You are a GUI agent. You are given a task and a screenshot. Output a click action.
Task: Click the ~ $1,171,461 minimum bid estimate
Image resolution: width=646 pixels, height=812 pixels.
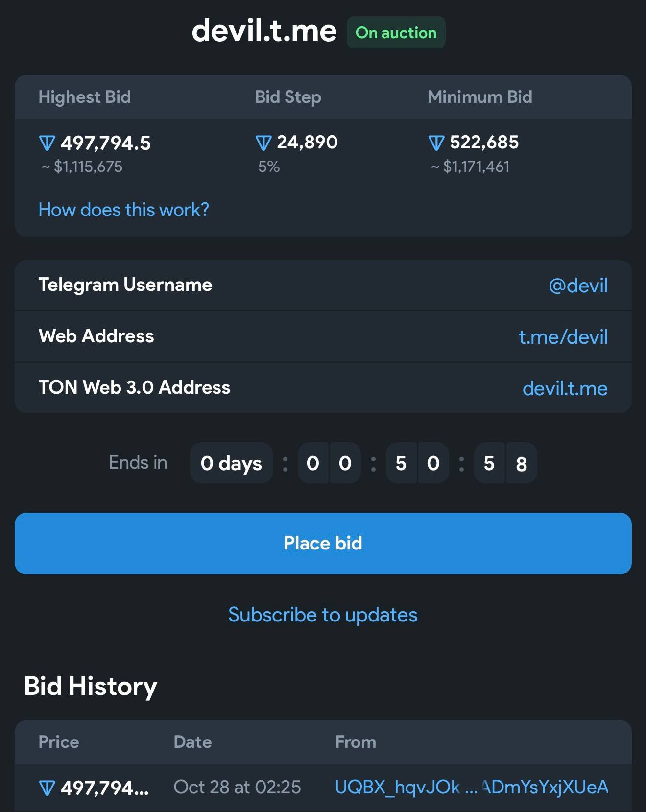[470, 167]
